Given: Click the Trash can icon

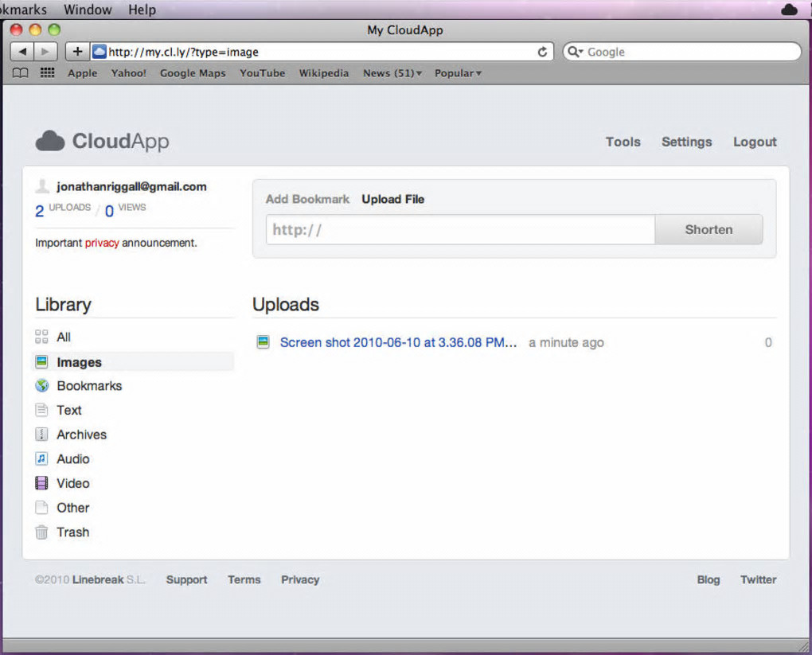Looking at the screenshot, I should tap(41, 532).
